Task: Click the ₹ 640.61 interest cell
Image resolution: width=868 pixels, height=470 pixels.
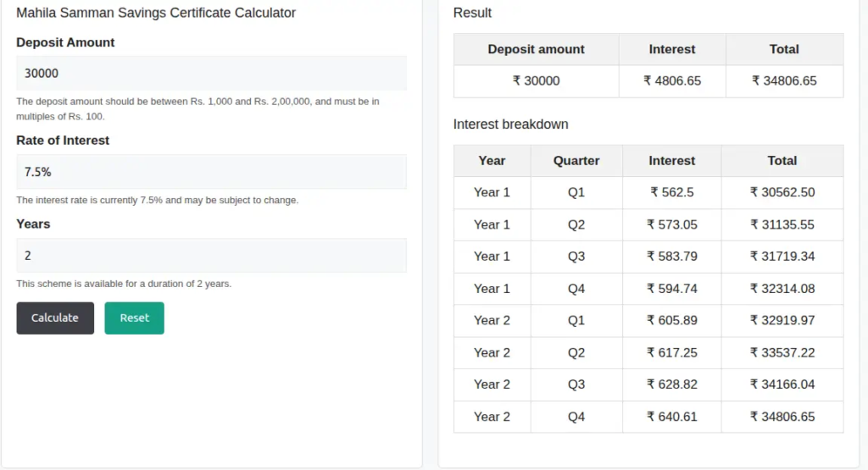Action: (x=672, y=417)
